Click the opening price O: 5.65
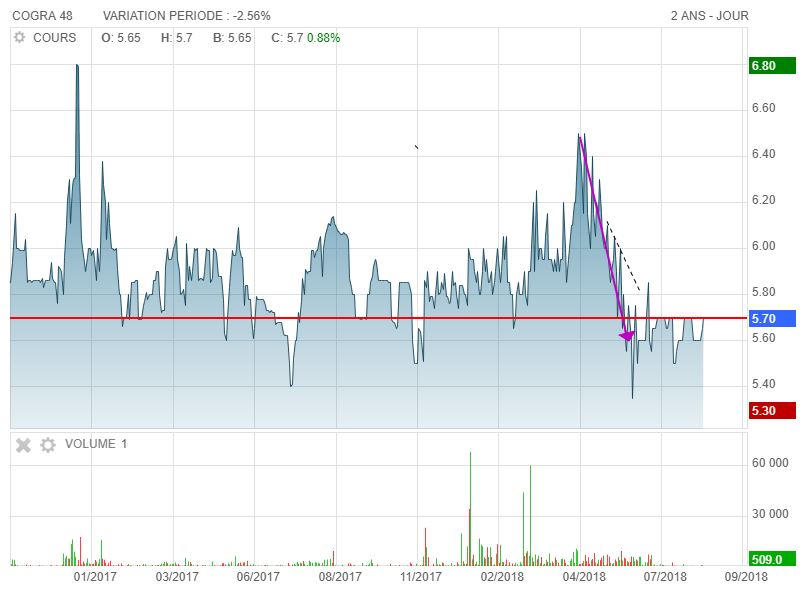The image size is (807, 596). pos(121,38)
